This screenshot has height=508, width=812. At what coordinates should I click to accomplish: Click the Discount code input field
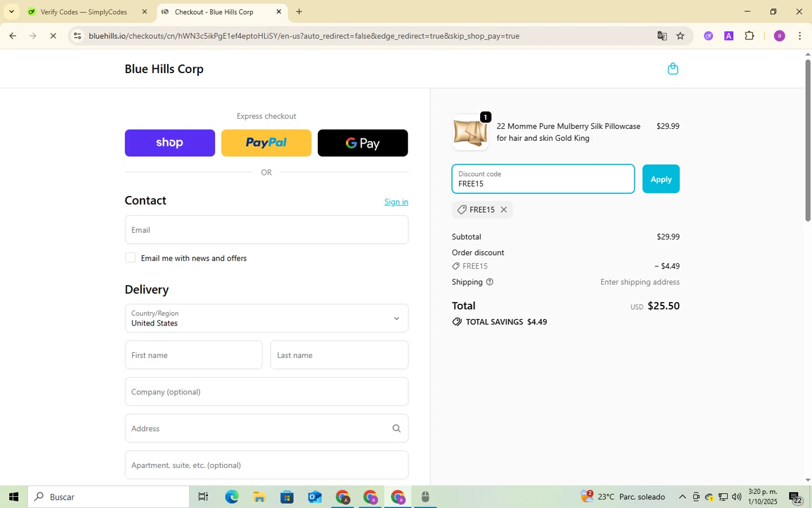coord(543,179)
